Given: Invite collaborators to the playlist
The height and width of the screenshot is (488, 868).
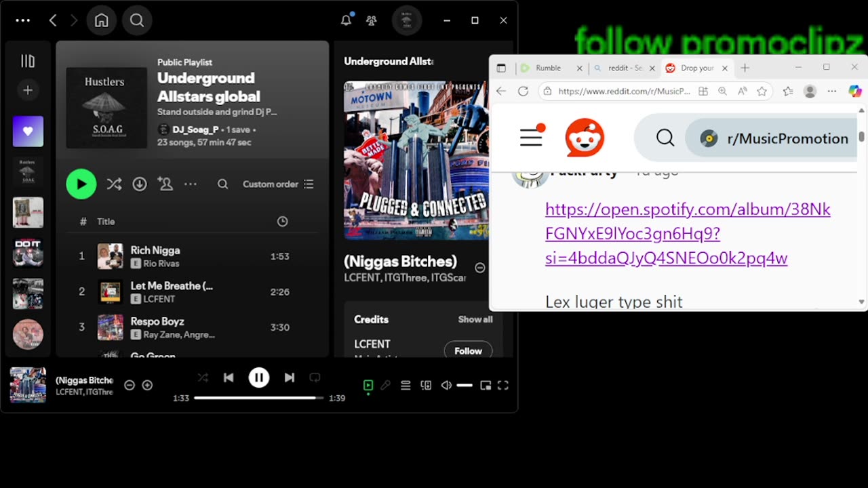Looking at the screenshot, I should tap(165, 184).
